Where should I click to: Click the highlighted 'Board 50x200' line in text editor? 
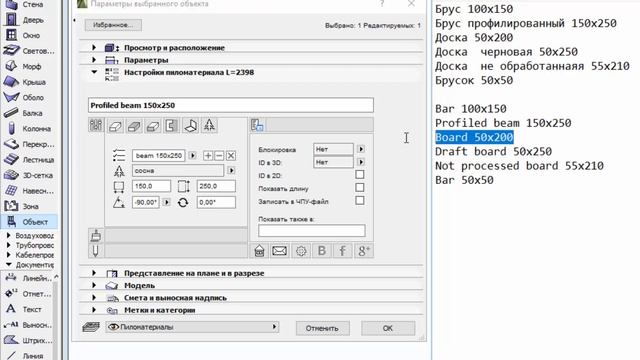(474, 137)
